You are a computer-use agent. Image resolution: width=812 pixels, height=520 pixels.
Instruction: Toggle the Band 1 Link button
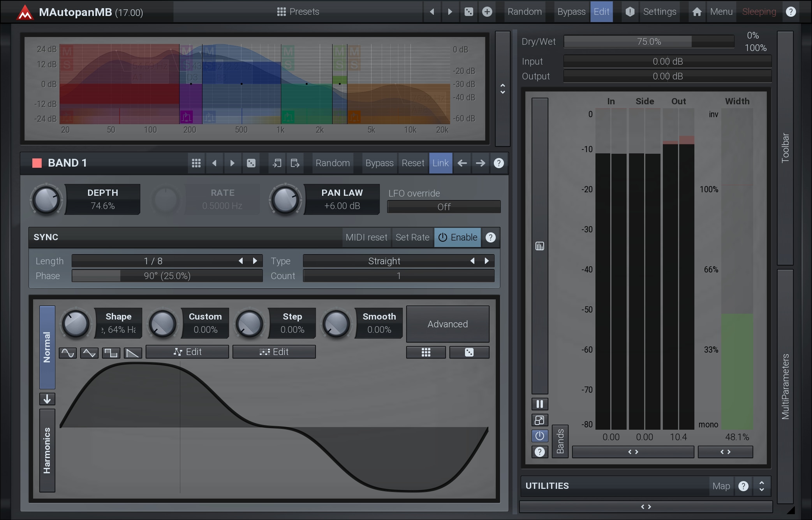point(440,163)
